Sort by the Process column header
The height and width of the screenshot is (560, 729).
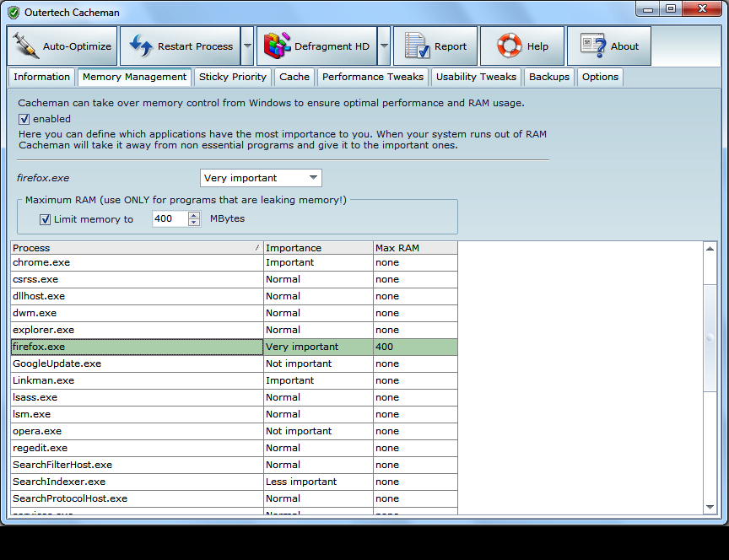tap(138, 248)
